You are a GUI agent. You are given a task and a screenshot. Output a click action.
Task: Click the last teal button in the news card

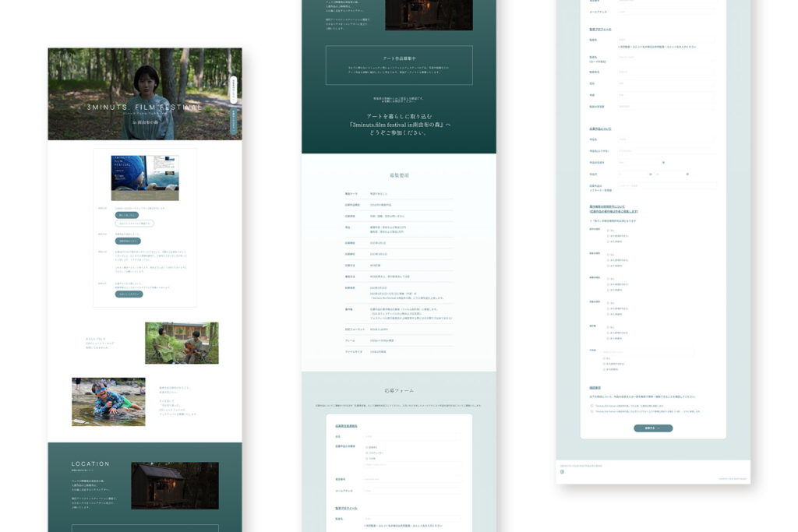tap(129, 294)
